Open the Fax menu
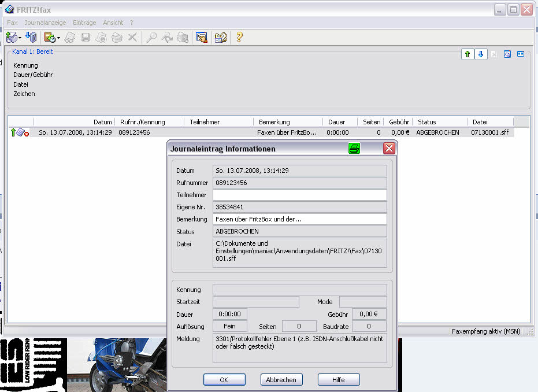 (12, 23)
